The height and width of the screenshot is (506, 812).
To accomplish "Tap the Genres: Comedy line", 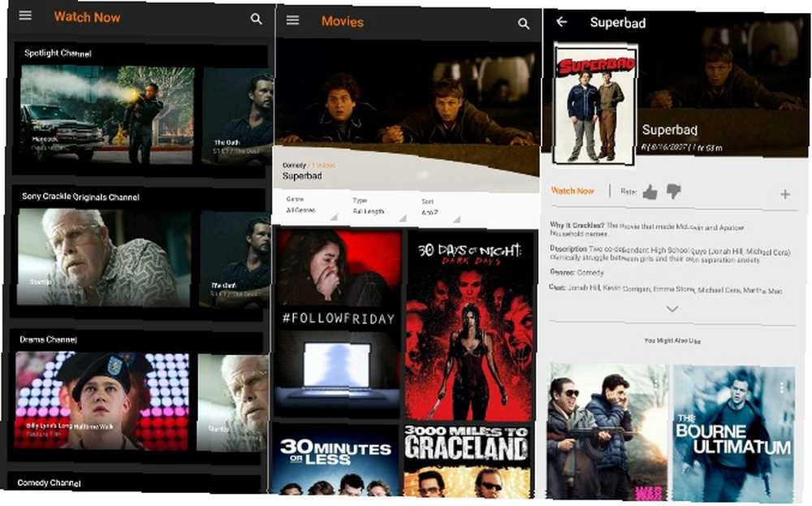I will pyautogui.click(x=577, y=272).
